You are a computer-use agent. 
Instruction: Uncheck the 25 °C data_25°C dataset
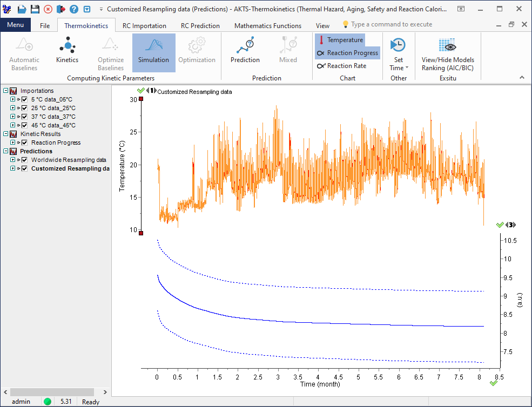click(24, 108)
